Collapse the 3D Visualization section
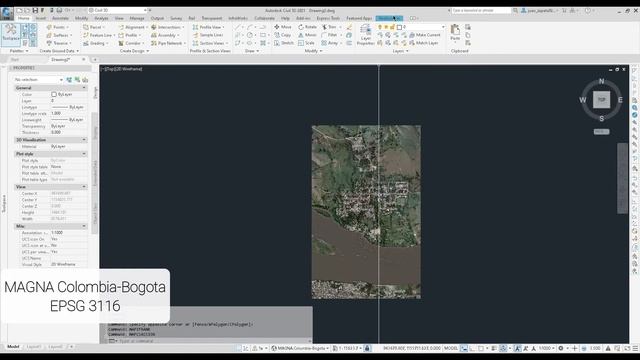 coord(84,140)
